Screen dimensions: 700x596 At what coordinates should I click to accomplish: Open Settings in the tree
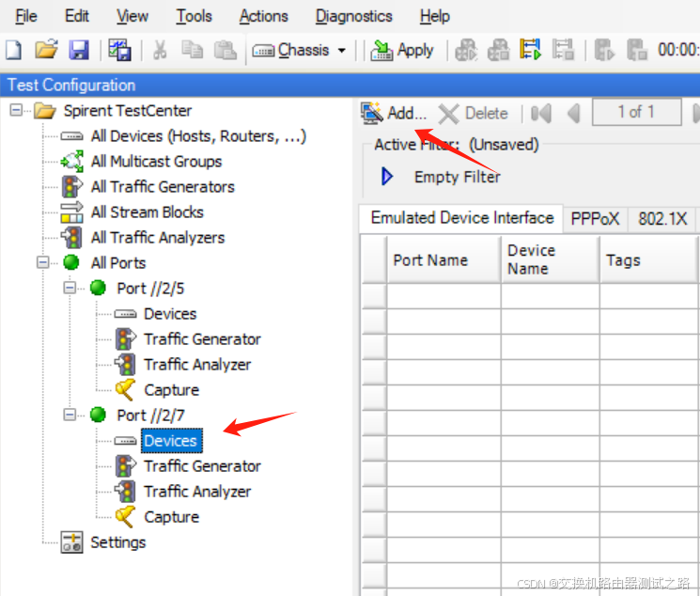[117, 542]
